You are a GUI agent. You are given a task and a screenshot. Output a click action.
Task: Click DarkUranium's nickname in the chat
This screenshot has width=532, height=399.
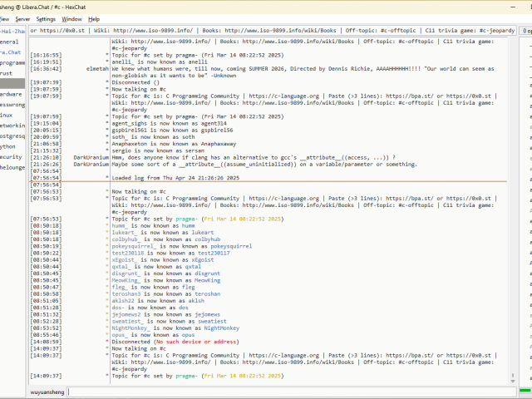pos(91,156)
